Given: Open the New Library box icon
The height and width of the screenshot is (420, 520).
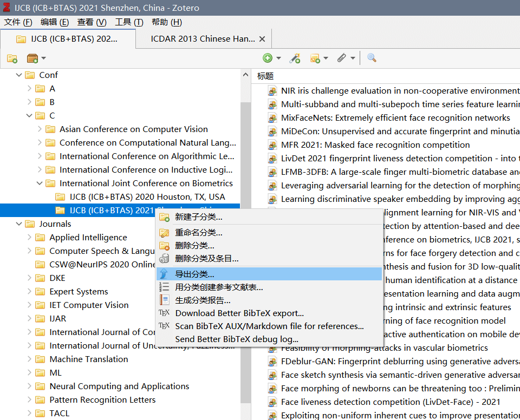Looking at the screenshot, I should 32,58.
